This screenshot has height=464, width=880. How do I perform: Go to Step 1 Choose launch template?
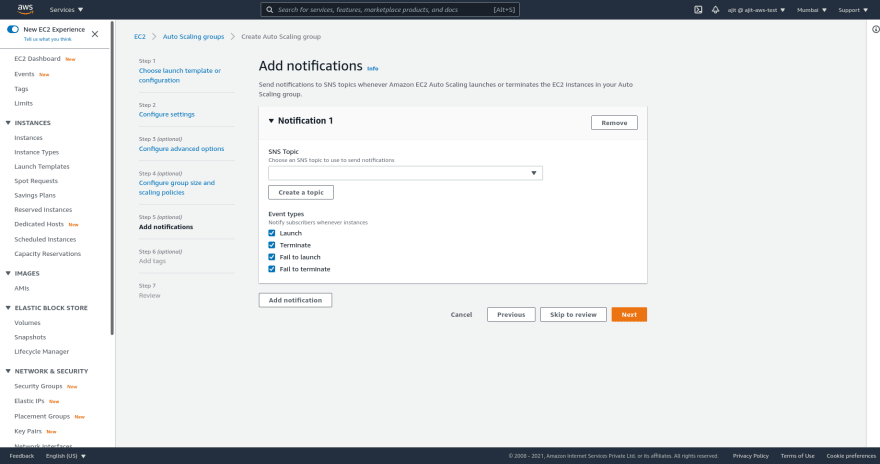tap(180, 75)
